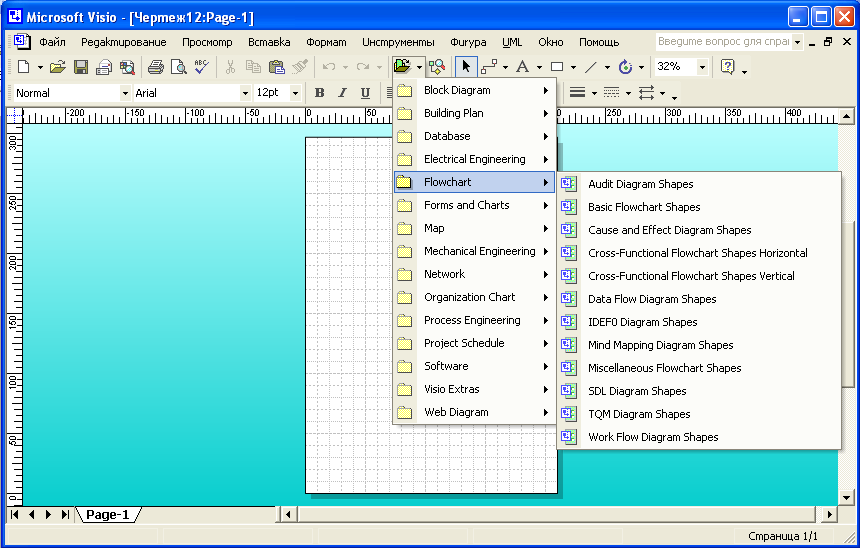The height and width of the screenshot is (548, 860).
Task: Click the Undo arrow icon
Action: [329, 67]
